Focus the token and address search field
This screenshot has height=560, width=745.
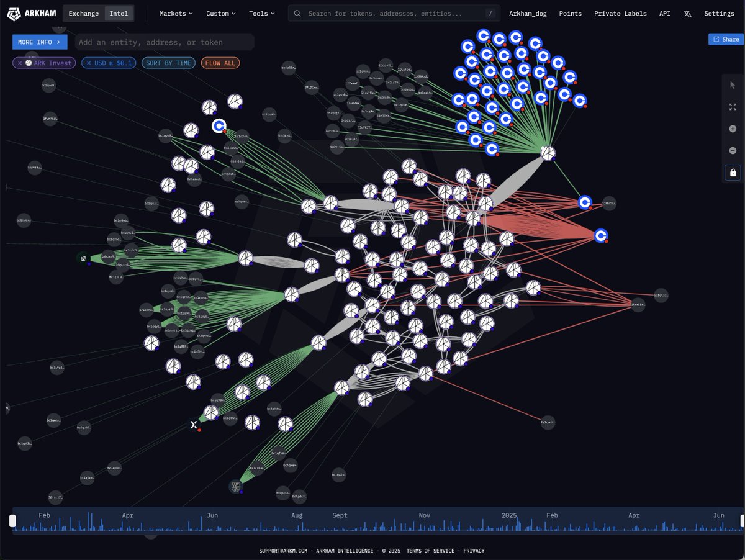pos(394,13)
